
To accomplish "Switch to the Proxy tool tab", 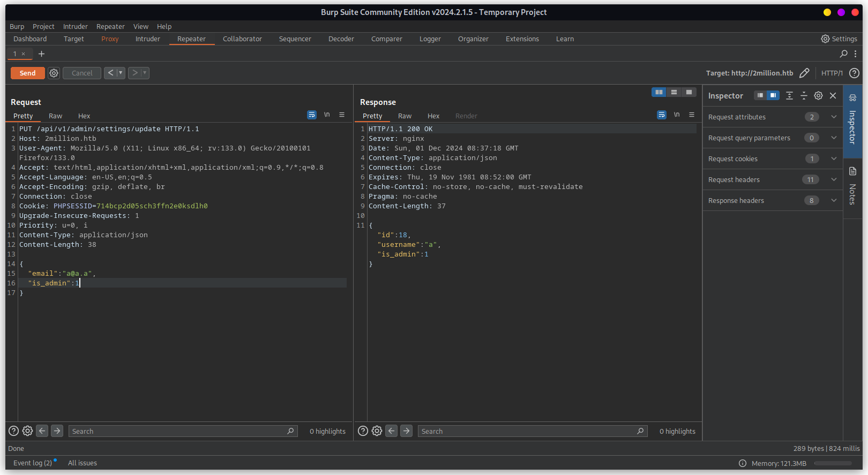I will pos(110,39).
